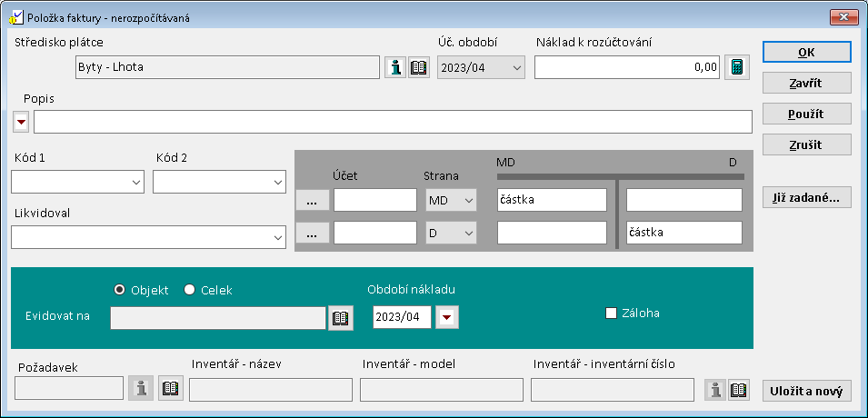Select the Objekt radio button
Viewport: 868px width, 418px height.
click(119, 290)
